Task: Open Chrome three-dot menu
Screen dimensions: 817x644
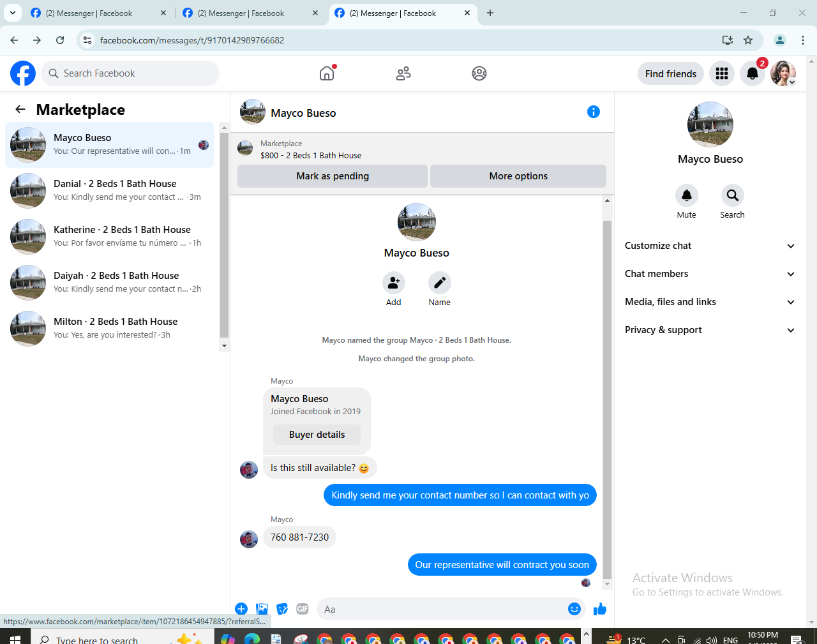Action: [x=803, y=40]
